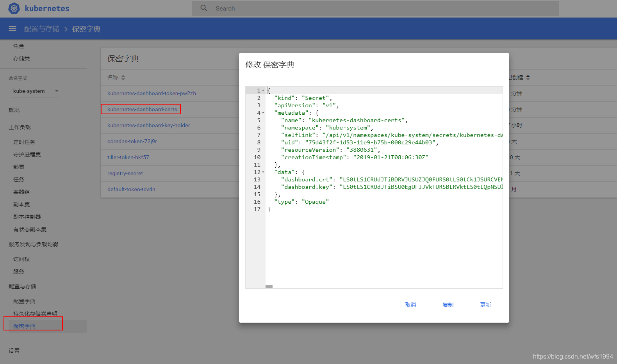617x364 pixels.
Task: Open the hamburger navigation menu
Action: [12, 29]
